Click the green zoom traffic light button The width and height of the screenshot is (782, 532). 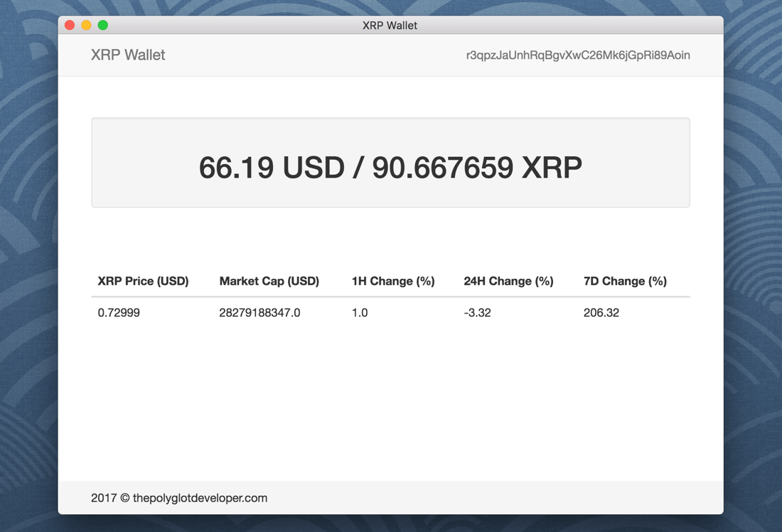[102, 24]
